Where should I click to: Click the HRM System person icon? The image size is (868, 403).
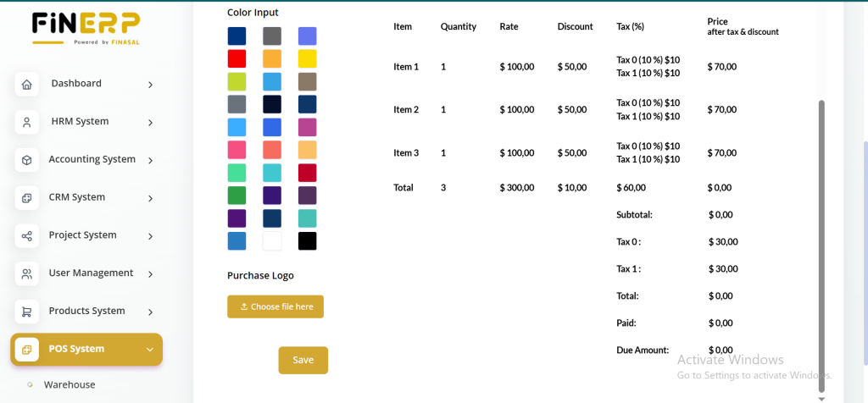(26, 122)
